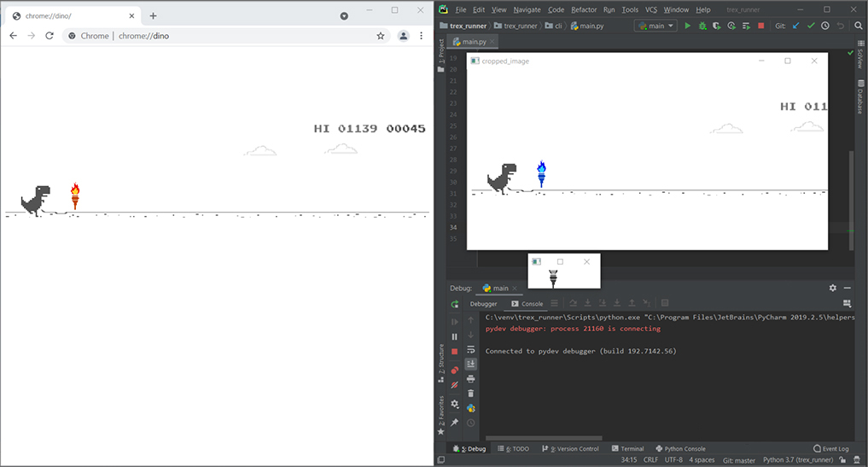Change CRLF line separator in status bar
868x467 pixels.
tap(651, 460)
